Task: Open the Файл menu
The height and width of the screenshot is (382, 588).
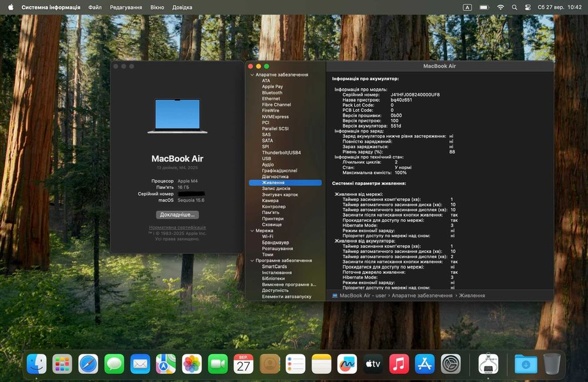Action: point(95,7)
